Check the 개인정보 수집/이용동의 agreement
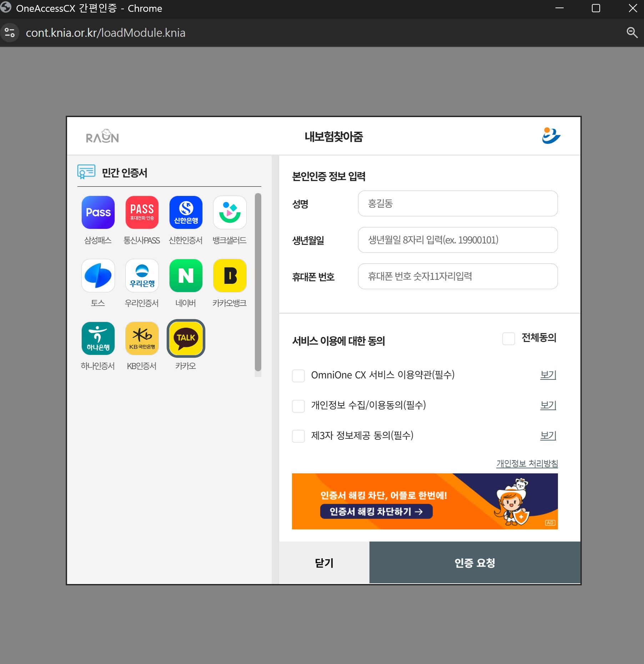The width and height of the screenshot is (644, 664). click(298, 406)
